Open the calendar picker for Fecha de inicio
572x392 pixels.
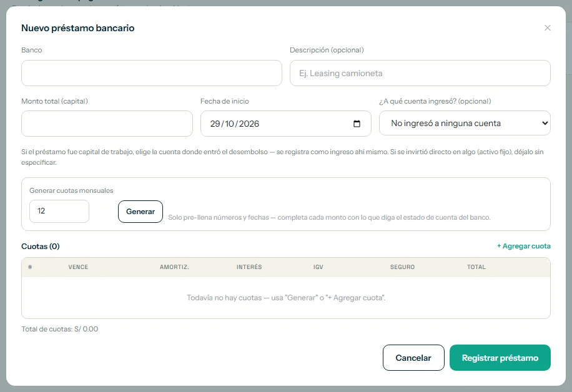tap(357, 124)
